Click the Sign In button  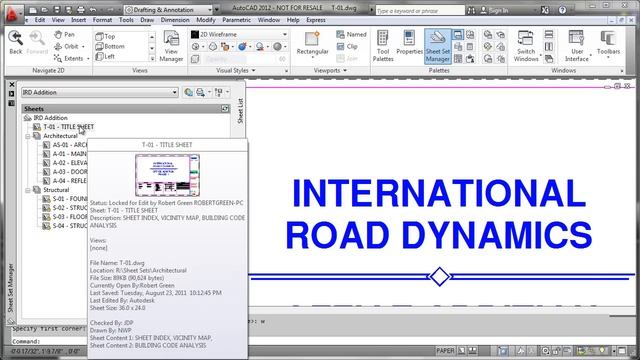point(494,10)
